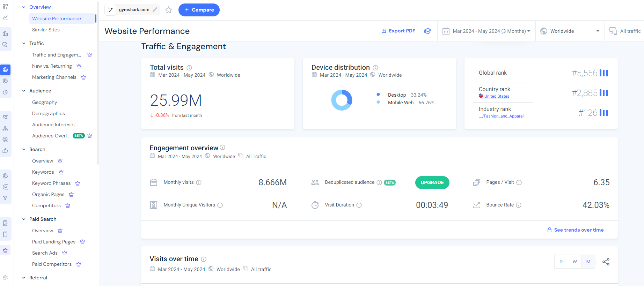
Task: Click the Monthly Unique Visitors info icon
Action: point(220,205)
